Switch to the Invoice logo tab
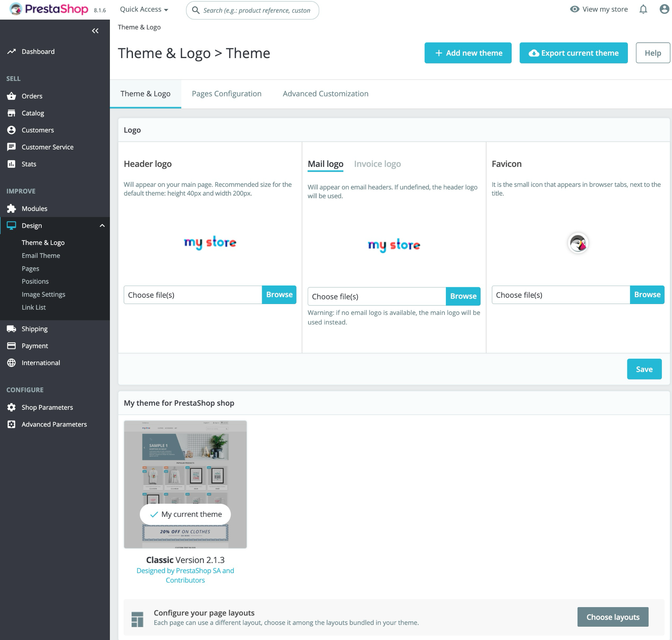Image resolution: width=672 pixels, height=640 pixels. point(377,164)
